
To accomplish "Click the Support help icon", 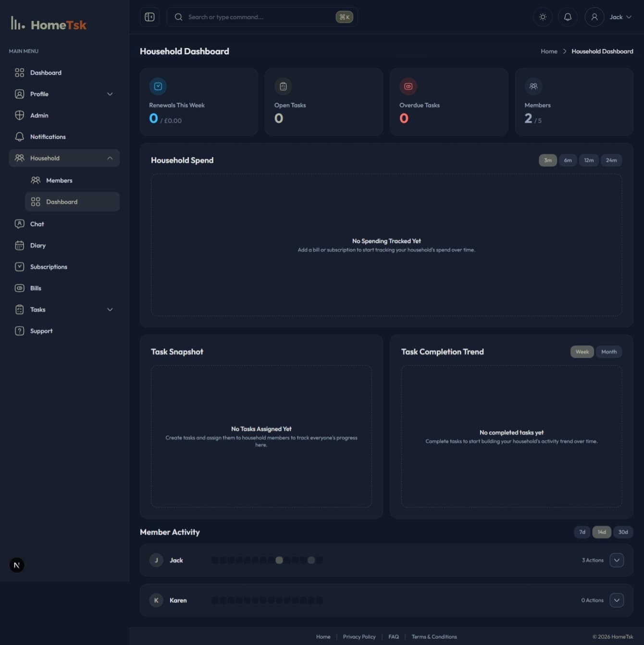I will 19,331.
